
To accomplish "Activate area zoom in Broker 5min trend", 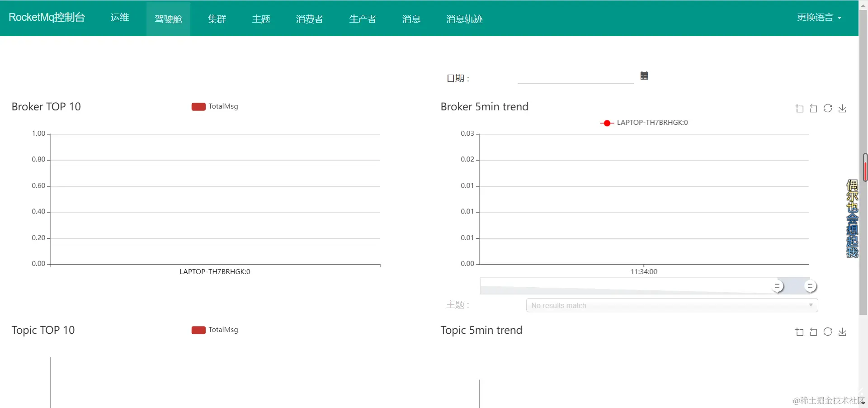I will point(799,109).
